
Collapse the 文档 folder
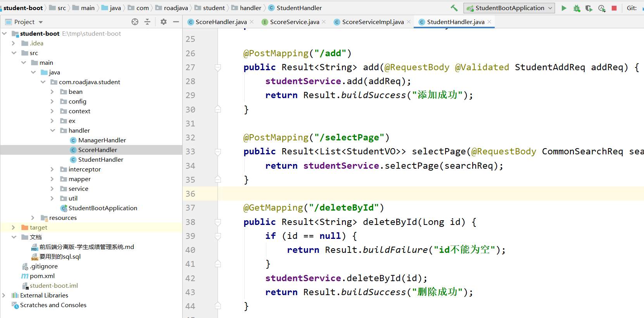14,237
